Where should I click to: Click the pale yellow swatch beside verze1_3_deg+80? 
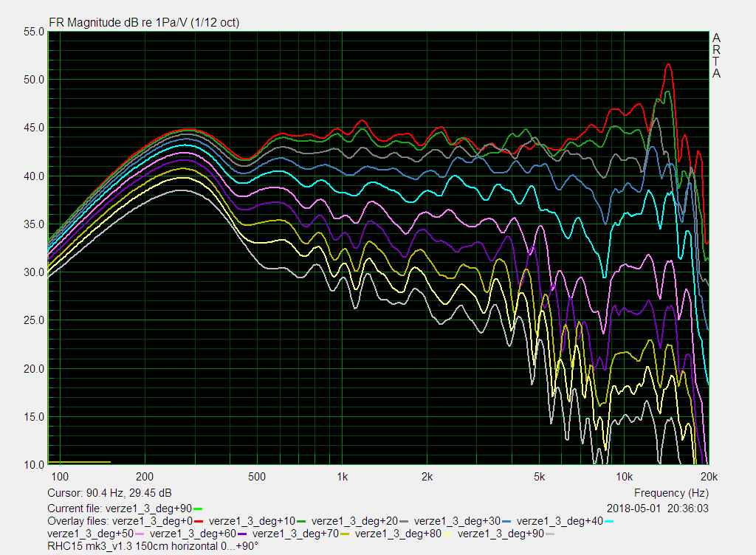click(447, 534)
